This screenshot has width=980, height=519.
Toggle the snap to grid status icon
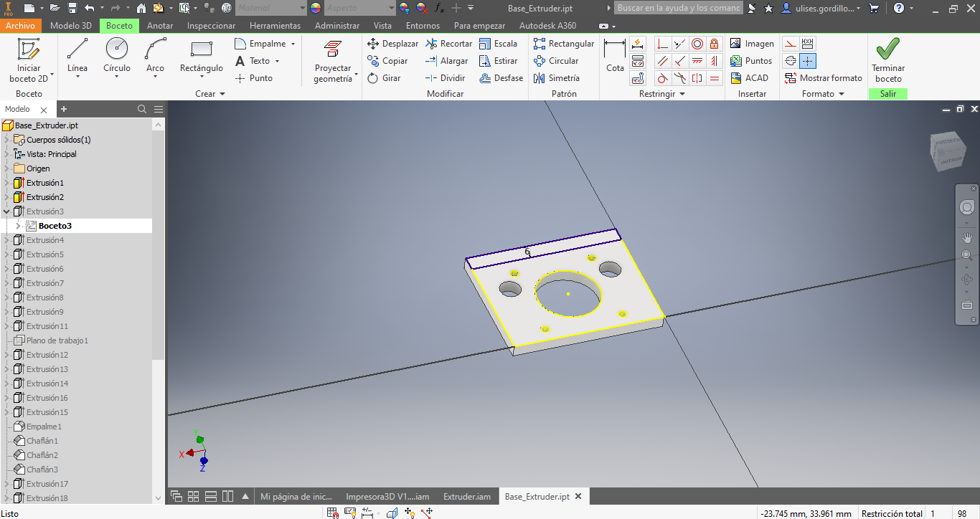click(x=333, y=513)
